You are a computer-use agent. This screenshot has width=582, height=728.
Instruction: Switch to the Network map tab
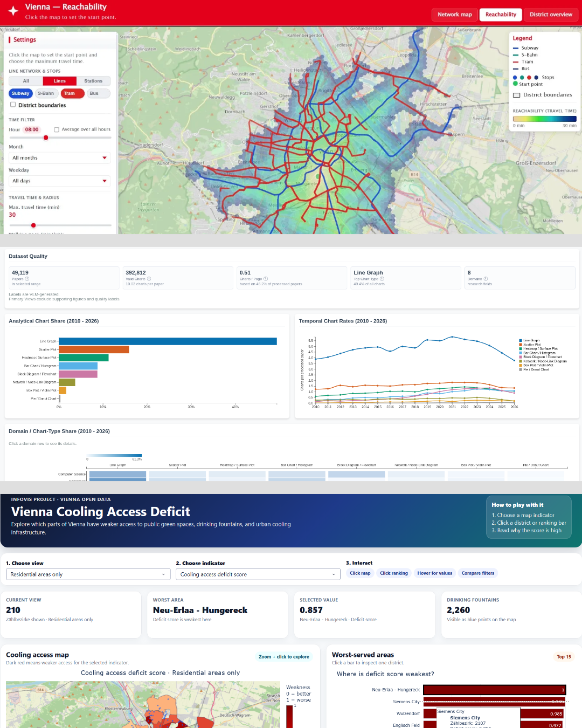(x=454, y=15)
